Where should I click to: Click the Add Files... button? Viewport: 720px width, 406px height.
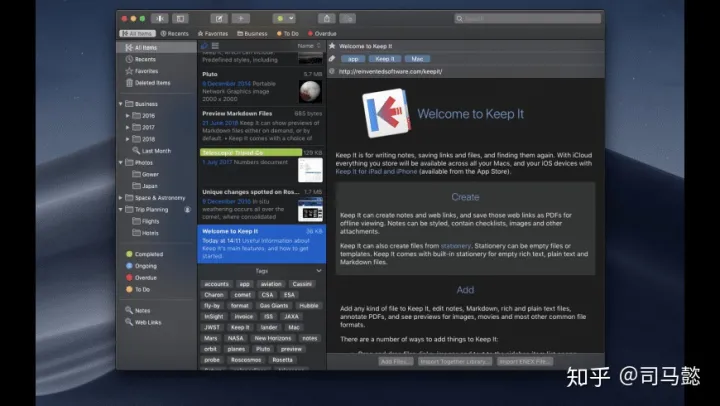[395, 362]
